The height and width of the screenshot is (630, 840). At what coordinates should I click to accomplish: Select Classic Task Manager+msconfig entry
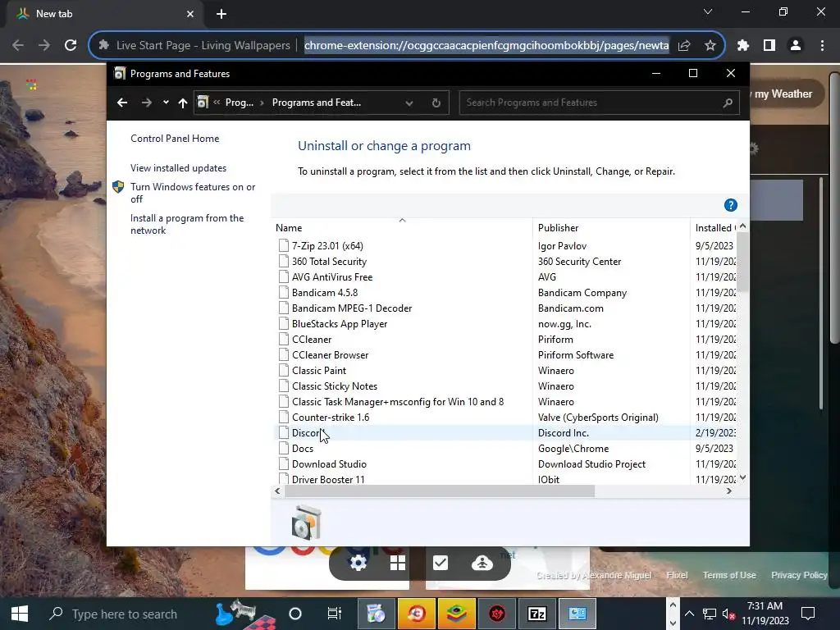[x=398, y=401]
